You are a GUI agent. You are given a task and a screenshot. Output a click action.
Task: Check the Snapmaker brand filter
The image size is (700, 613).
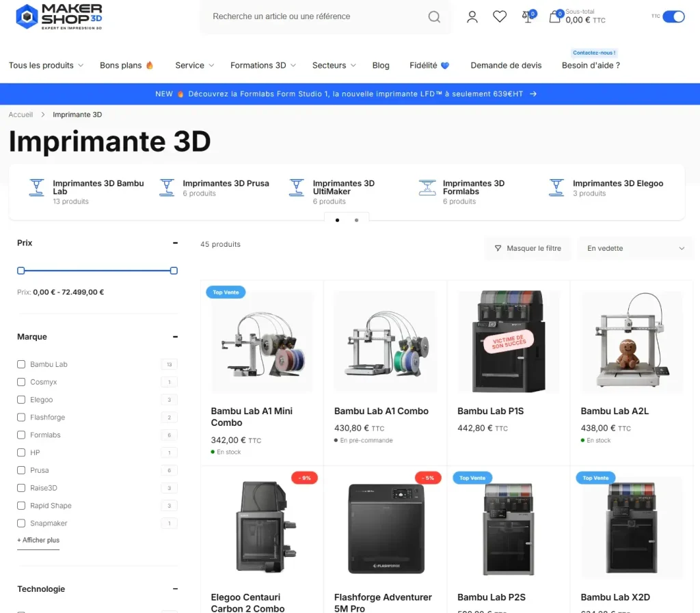point(21,523)
